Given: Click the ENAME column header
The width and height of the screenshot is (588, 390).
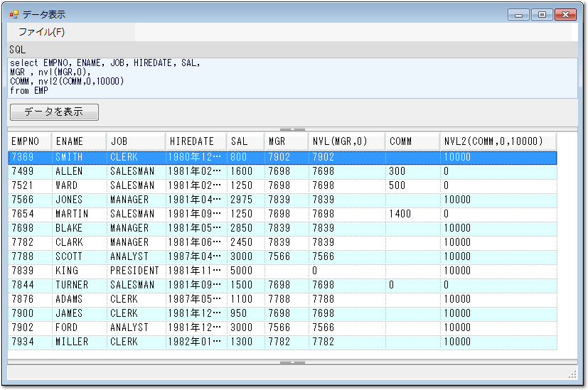Looking at the screenshot, I should click(x=78, y=141).
